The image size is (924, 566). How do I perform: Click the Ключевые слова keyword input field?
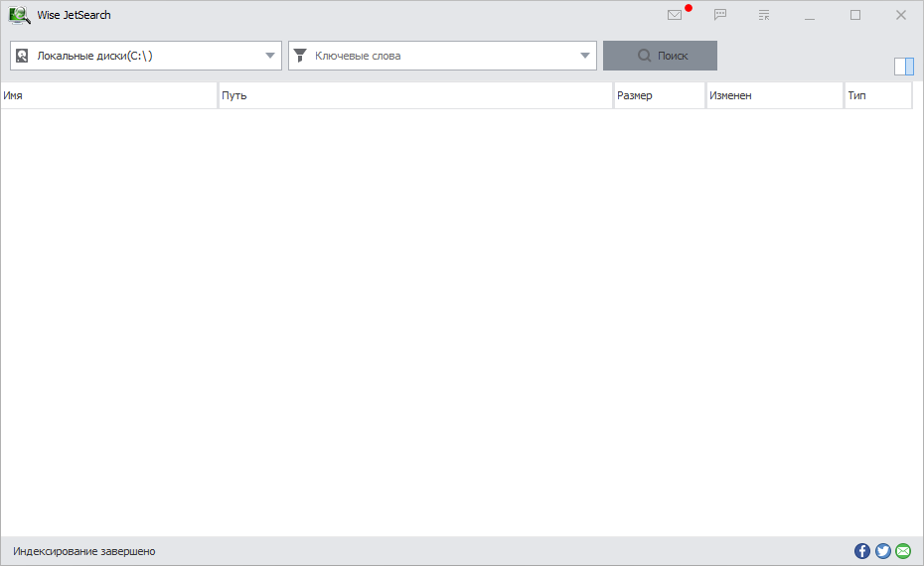(x=443, y=56)
